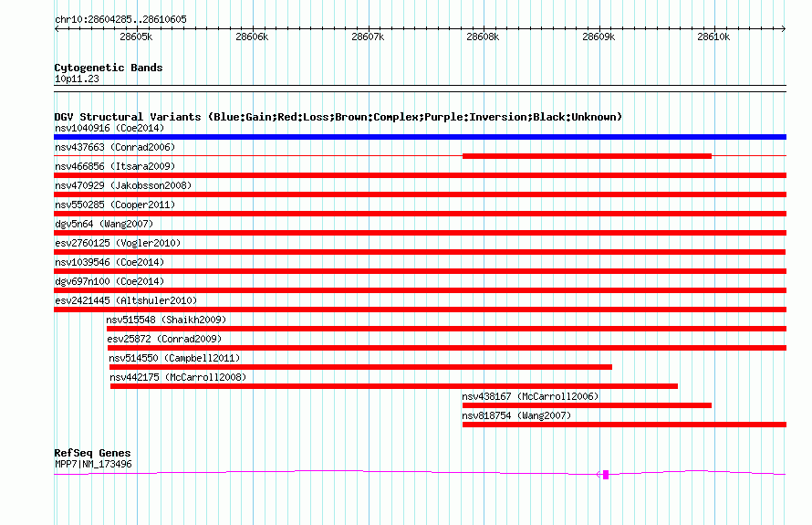Image resolution: width=812 pixels, height=525 pixels.
Task: Click the nsv437663 (Conrad2006) label
Action: (115, 147)
